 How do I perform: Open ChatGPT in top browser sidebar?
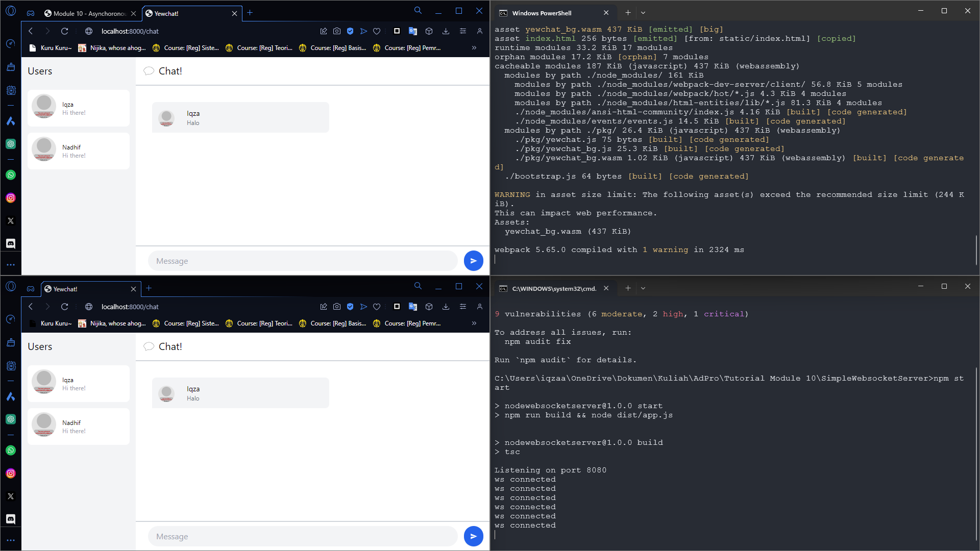pos(11,144)
